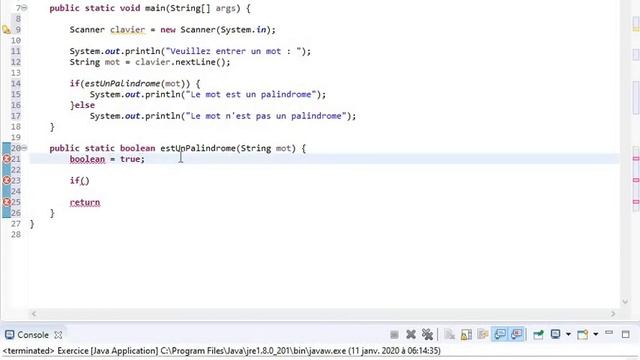Clear the Console output
The image size is (640, 360).
(449, 335)
